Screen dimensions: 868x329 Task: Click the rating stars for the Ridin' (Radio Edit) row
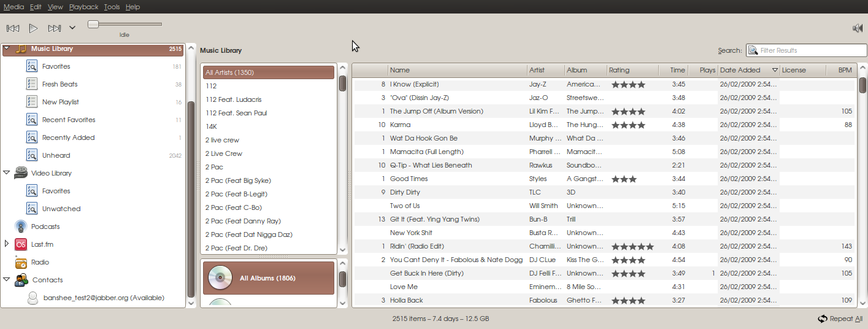point(632,246)
